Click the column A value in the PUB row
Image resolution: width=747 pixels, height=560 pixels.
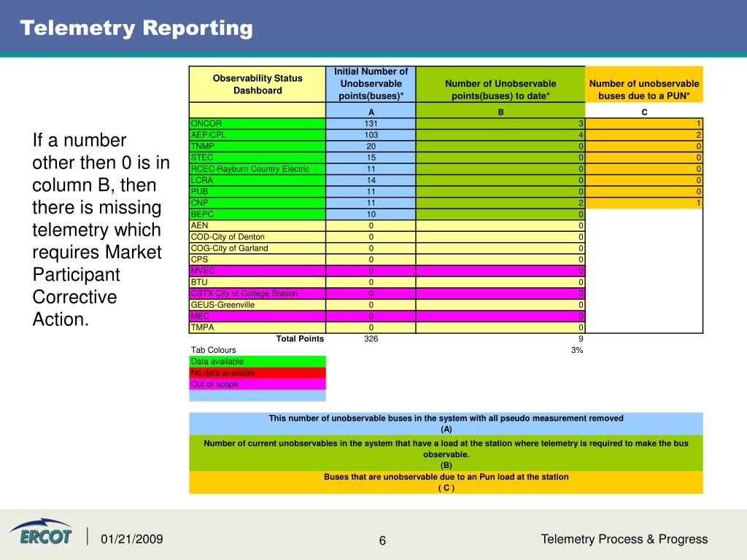(x=371, y=192)
